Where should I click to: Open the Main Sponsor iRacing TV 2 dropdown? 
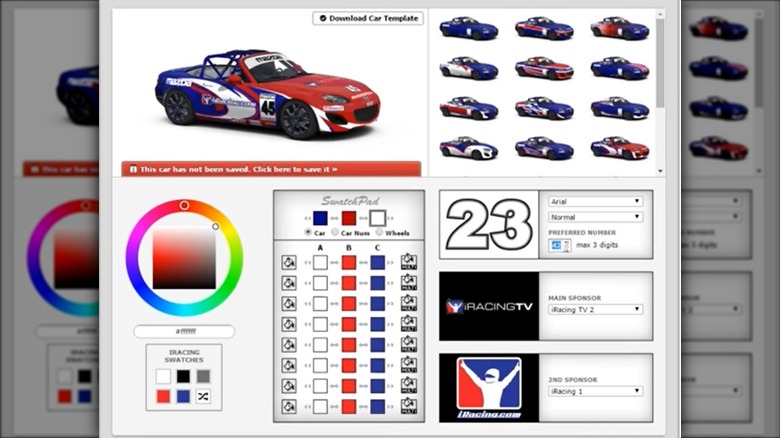pos(595,310)
